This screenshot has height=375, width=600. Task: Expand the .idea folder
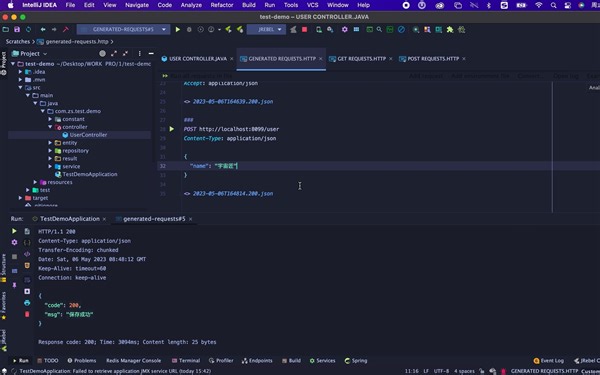pyautogui.click(x=20, y=72)
